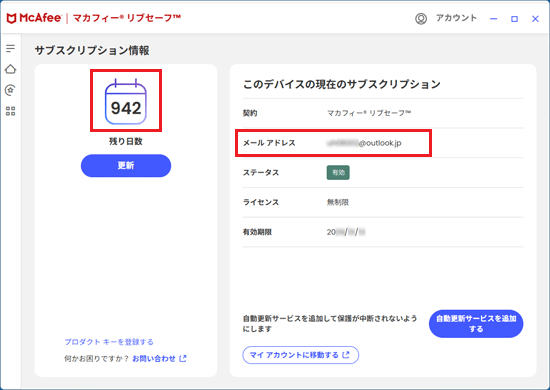Screen dimensions: 550x390
Task: Open the protection score star icon
Action: click(11, 90)
